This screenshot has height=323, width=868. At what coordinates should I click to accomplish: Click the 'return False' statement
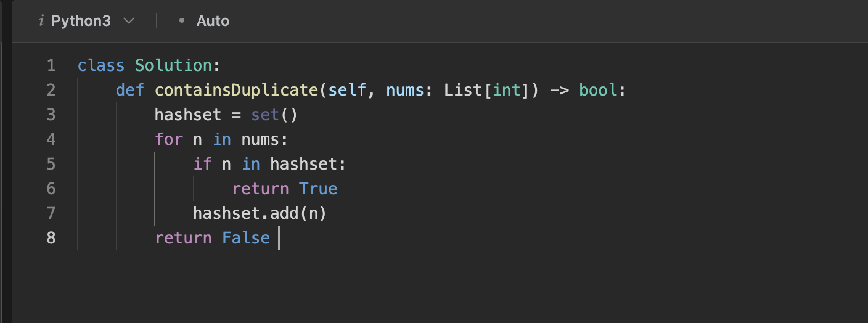coord(213,238)
